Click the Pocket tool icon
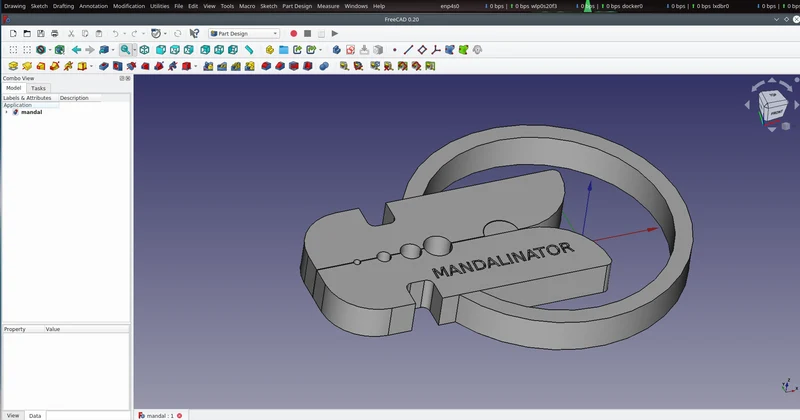This screenshot has height=420, width=800. [x=104, y=66]
